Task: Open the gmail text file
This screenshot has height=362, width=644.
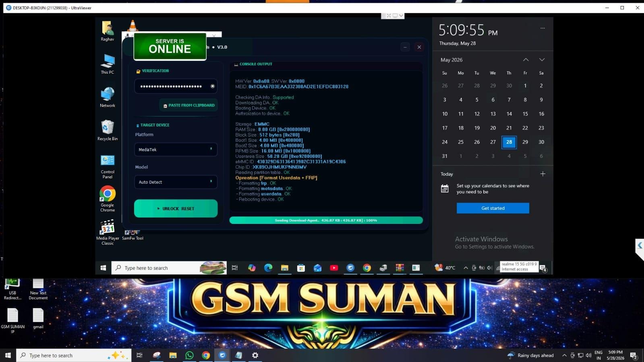Action: coord(38,319)
